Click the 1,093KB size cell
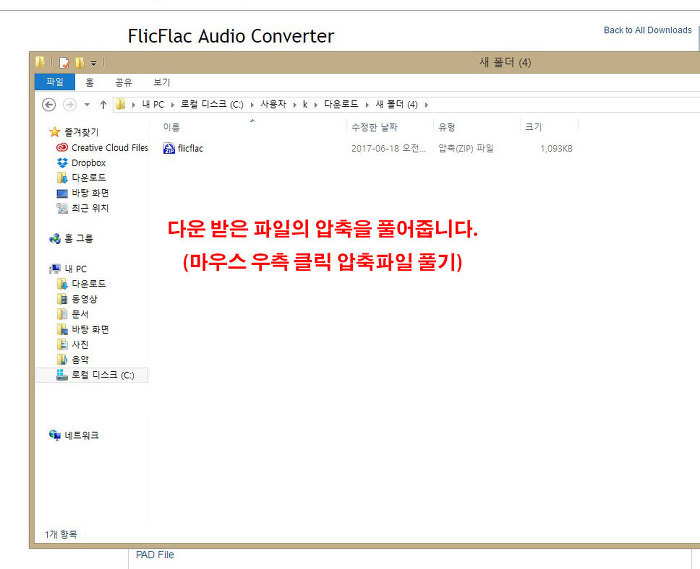The height and width of the screenshot is (569, 700). (x=556, y=149)
